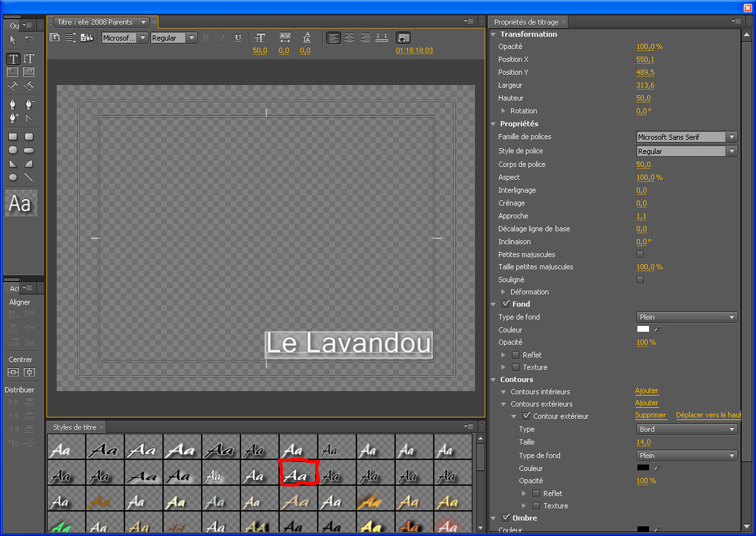Select the Path Type tool
The image size is (756, 536).
13,86
